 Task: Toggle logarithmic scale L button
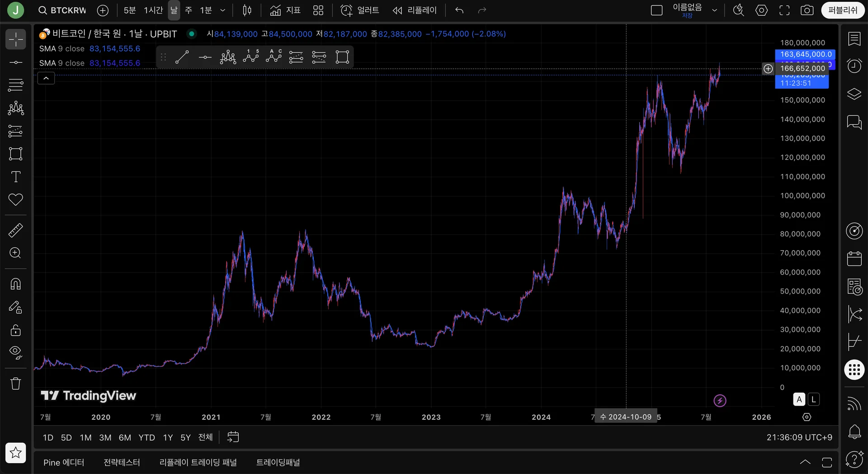point(814,399)
